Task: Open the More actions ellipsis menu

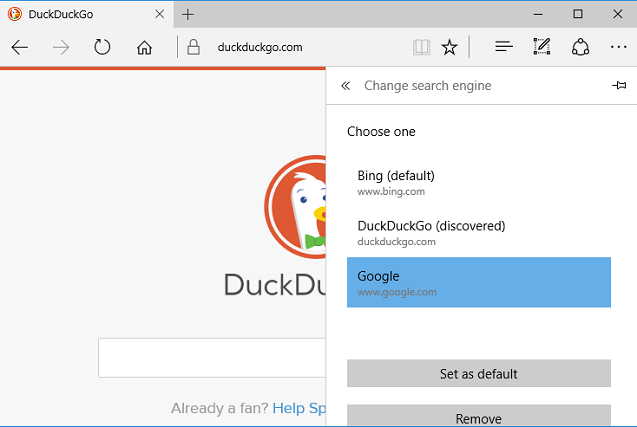Action: (x=618, y=47)
